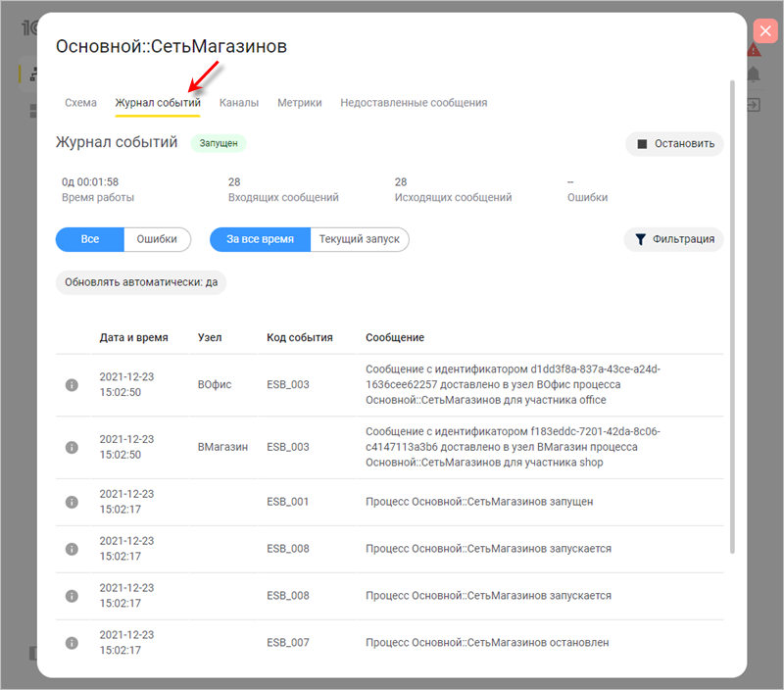Click info icon for the ВМагазин event row
This screenshot has width=784, height=690.
click(72, 447)
